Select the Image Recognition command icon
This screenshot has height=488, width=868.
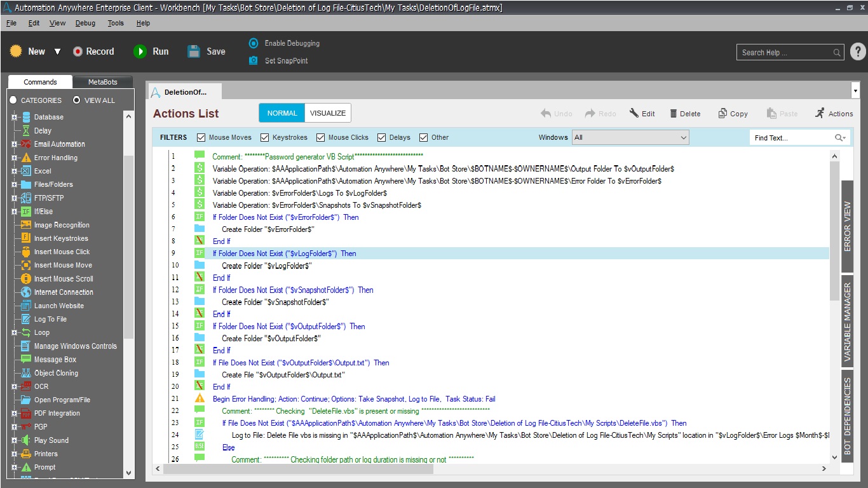click(26, 225)
